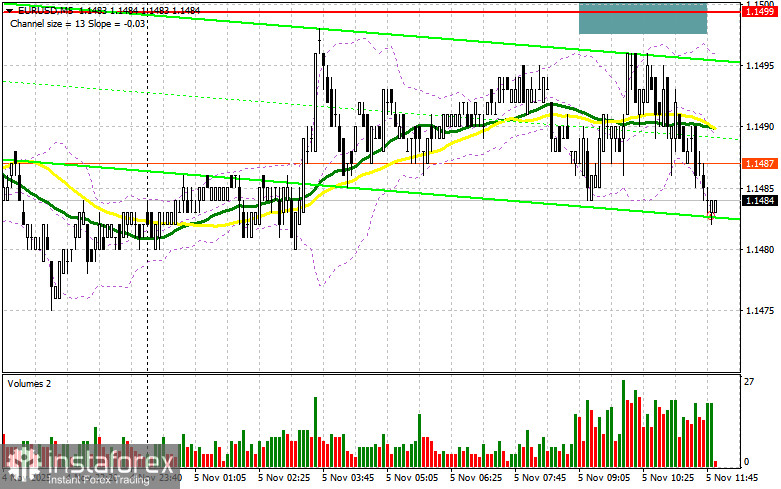781x489 pixels.
Task: Click the "5 Nov 02:25" time label
Action: pos(284,478)
